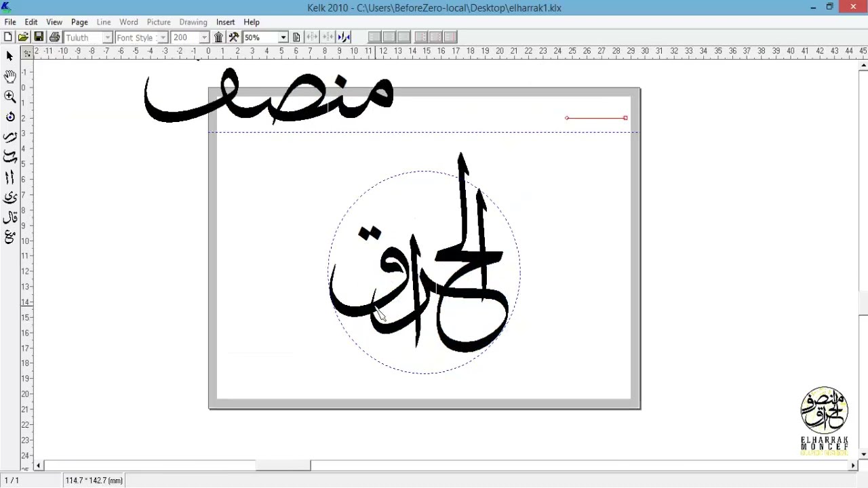Viewport: 868px width, 488px height.
Task: Open a file with the folder icon
Action: [x=23, y=37]
